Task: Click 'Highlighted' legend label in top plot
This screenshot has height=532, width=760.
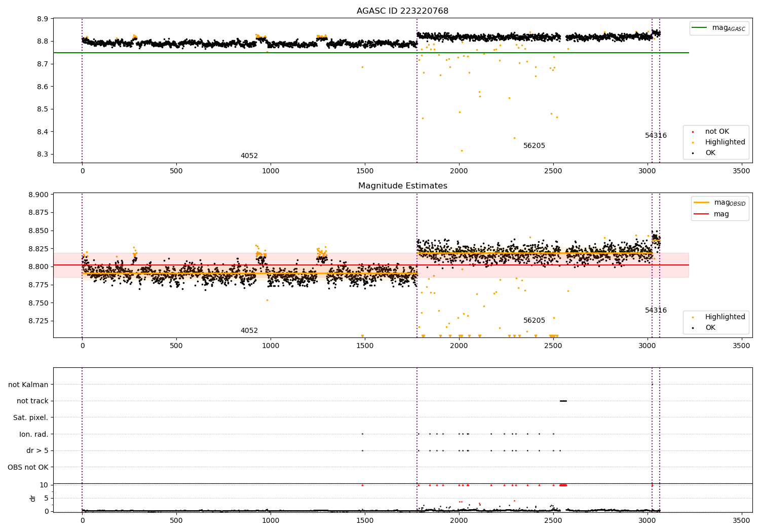Action: [725, 142]
